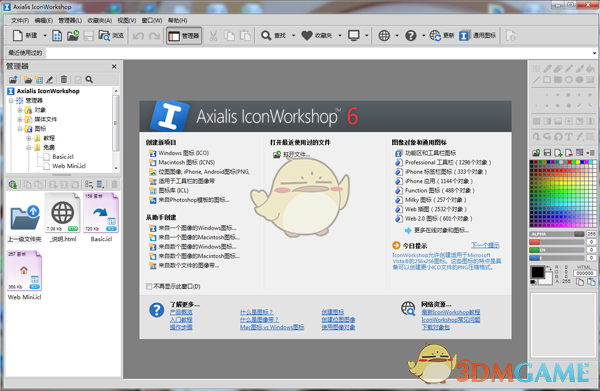
Task: Open dropdown arrow next to monitor icon
Action: [x=366, y=36]
